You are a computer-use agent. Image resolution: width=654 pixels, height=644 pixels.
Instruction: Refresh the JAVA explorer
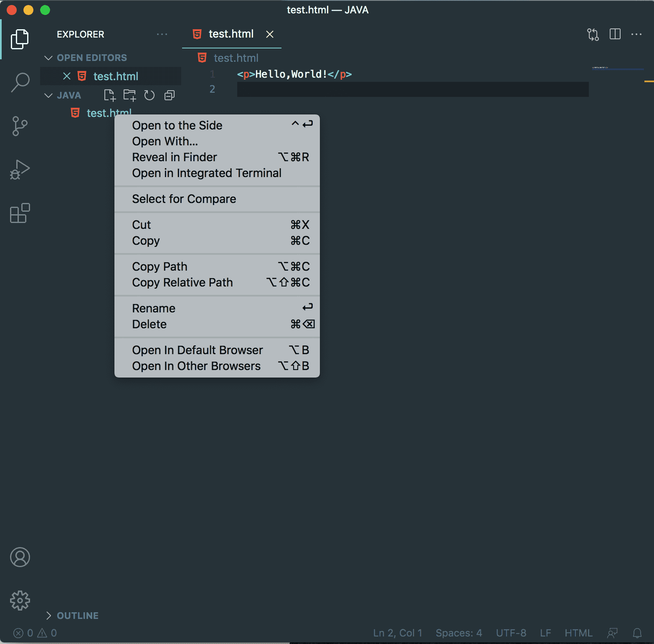[149, 95]
